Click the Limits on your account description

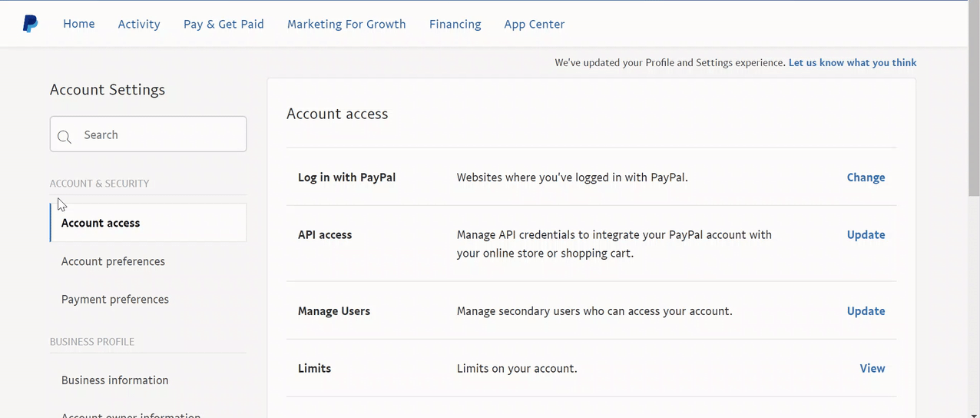pyautogui.click(x=517, y=369)
